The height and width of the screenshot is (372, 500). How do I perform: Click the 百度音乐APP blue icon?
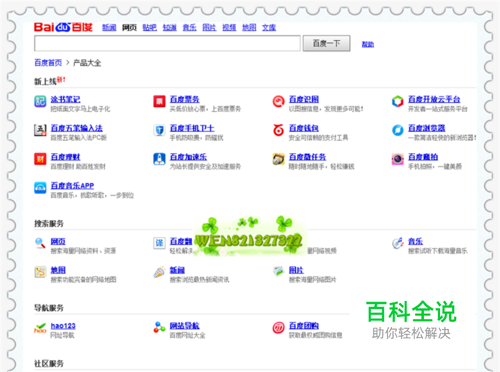click(40, 188)
